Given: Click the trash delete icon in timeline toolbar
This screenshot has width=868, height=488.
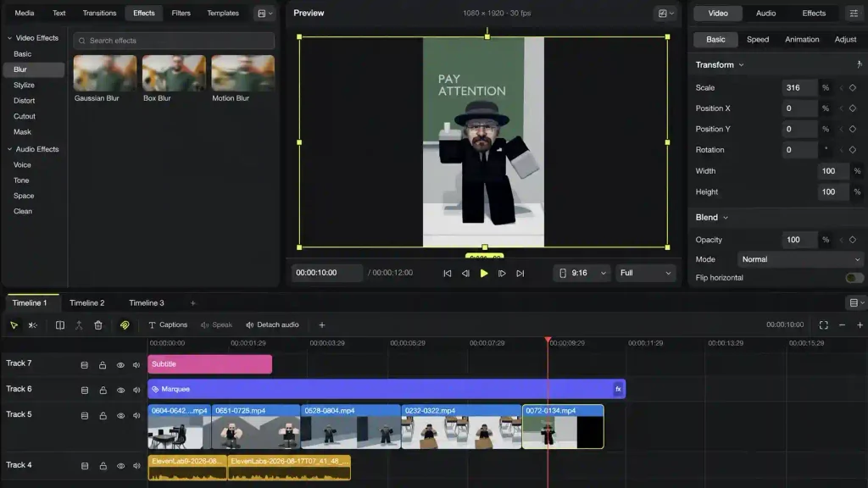Looking at the screenshot, I should (x=98, y=325).
